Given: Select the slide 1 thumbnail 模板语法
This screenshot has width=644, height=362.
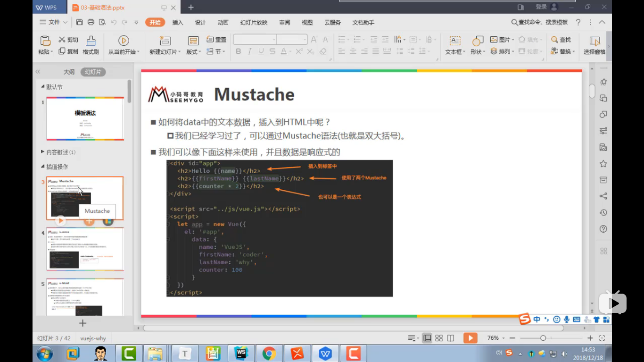Looking at the screenshot, I should [85, 119].
